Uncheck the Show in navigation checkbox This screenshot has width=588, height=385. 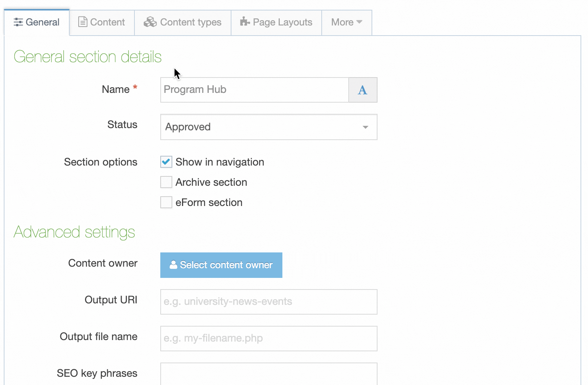[166, 162]
